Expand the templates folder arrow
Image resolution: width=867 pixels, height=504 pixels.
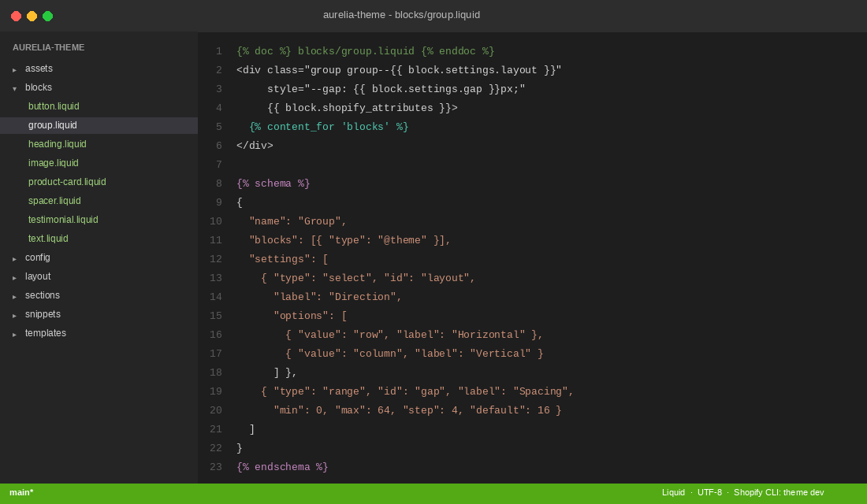pyautogui.click(x=14, y=334)
